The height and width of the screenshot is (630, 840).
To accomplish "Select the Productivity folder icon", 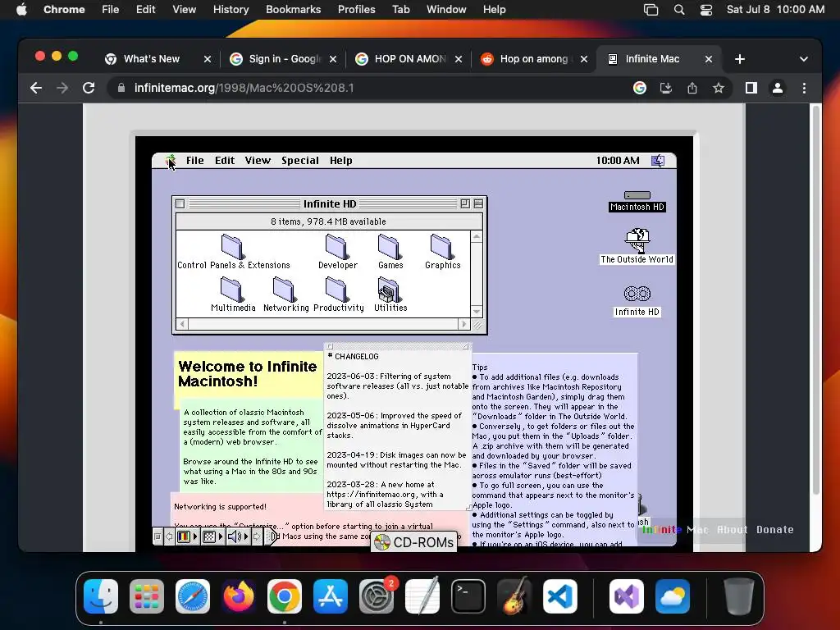I will pos(338,294).
